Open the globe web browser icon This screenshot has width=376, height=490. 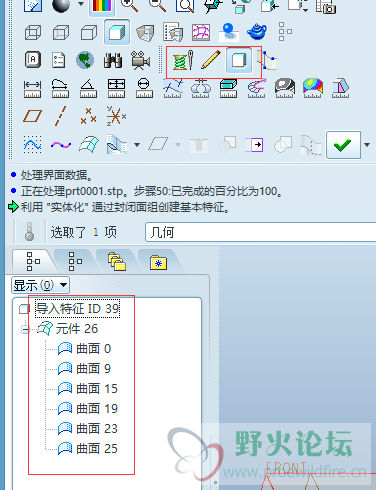coord(85,60)
